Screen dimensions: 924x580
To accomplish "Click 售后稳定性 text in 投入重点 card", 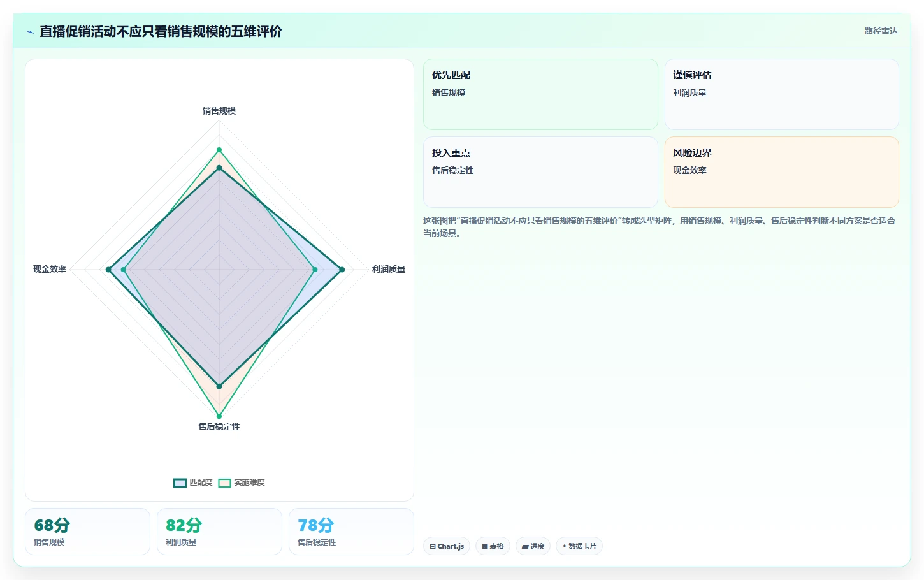I will [x=452, y=170].
